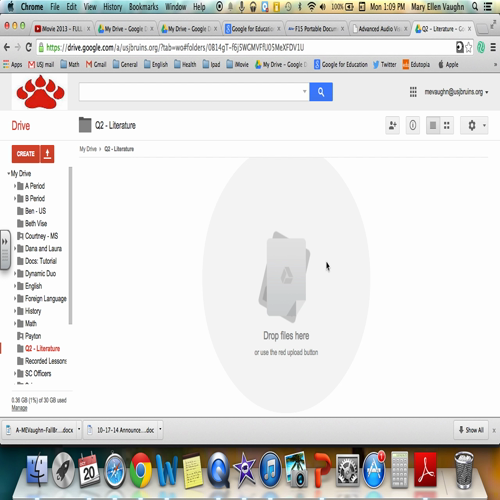This screenshot has width=500, height=500.
Task: Expand the Dana and Laura folder
Action: [x=15, y=248]
